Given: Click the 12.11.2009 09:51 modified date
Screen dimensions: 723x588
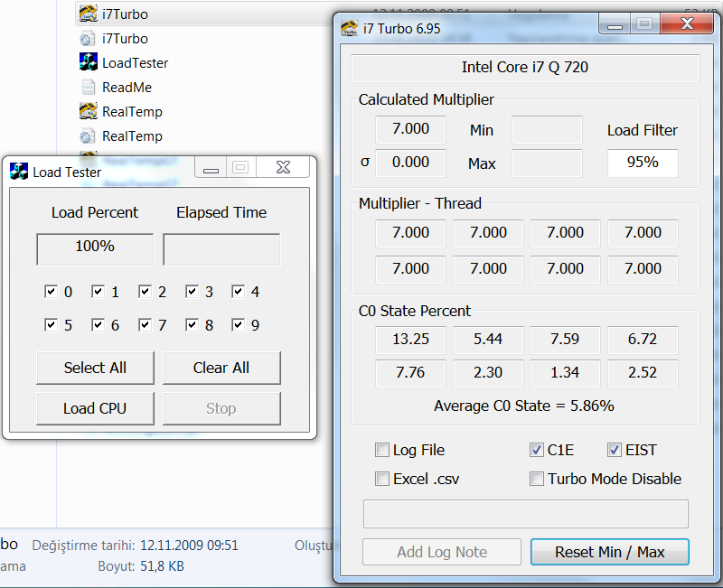Looking at the screenshot, I should click(x=189, y=546).
